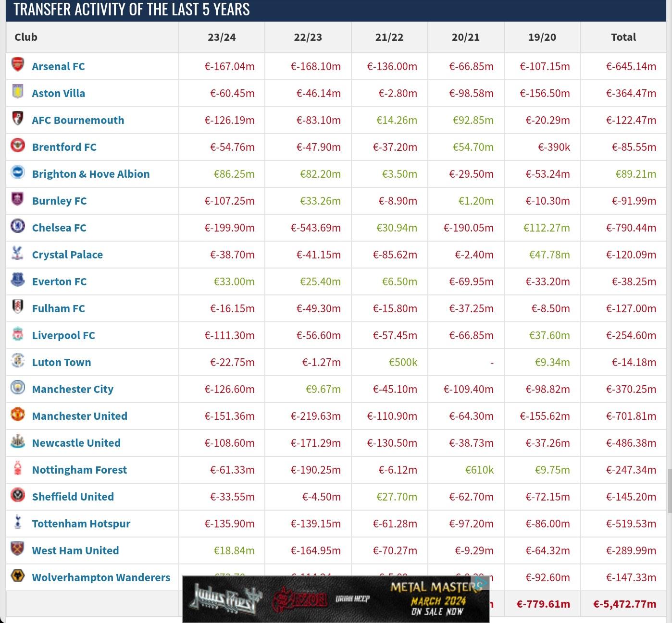Click the 21/22 season column header
The width and height of the screenshot is (672, 623).
click(389, 37)
